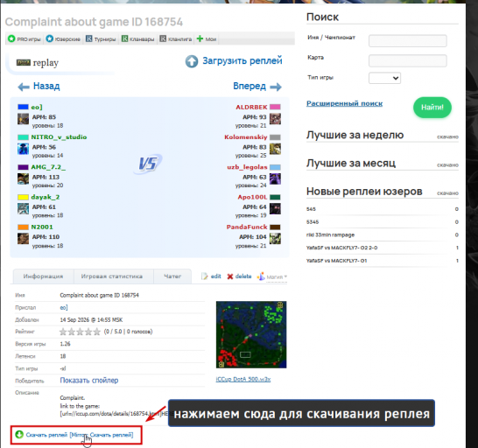
Task: Click PandaFunck's hero portrait
Action: [x=275, y=239]
